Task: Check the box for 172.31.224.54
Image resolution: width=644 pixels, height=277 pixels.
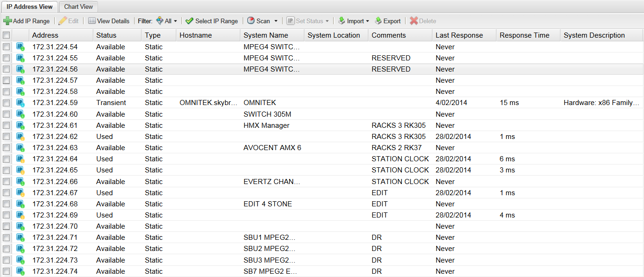Action: (6, 47)
